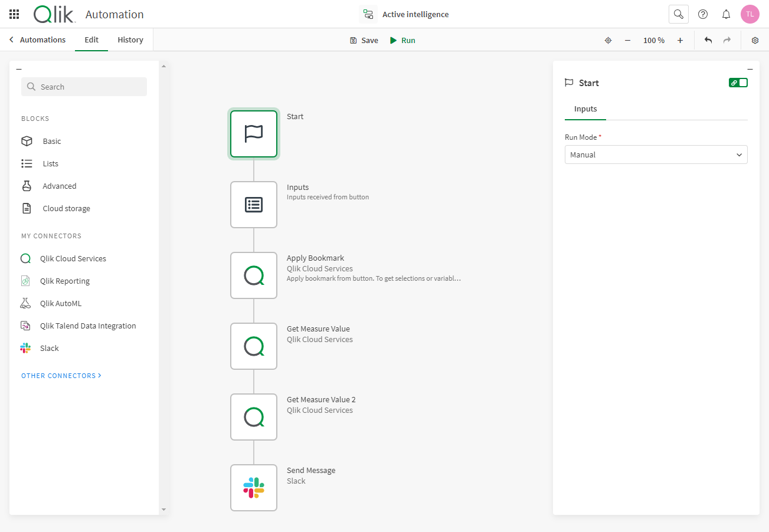Viewport: 769px width, 532px height.
Task: Redo the last change
Action: click(x=727, y=40)
